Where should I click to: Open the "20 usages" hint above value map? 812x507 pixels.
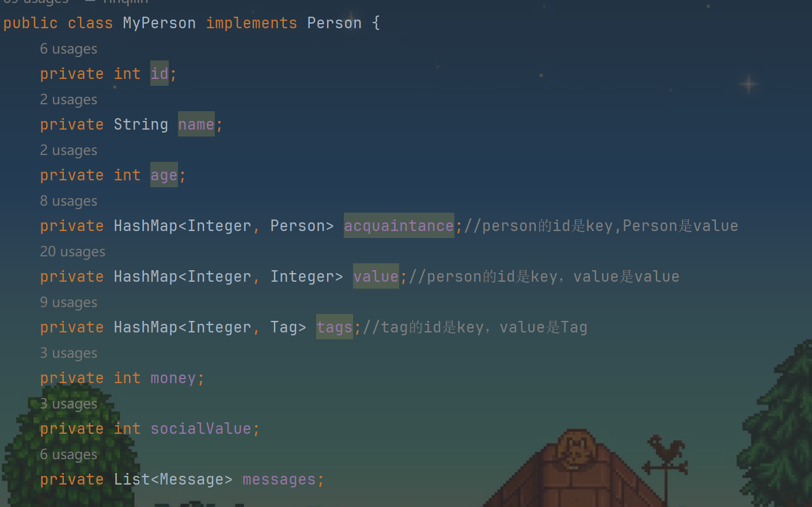pyautogui.click(x=73, y=252)
